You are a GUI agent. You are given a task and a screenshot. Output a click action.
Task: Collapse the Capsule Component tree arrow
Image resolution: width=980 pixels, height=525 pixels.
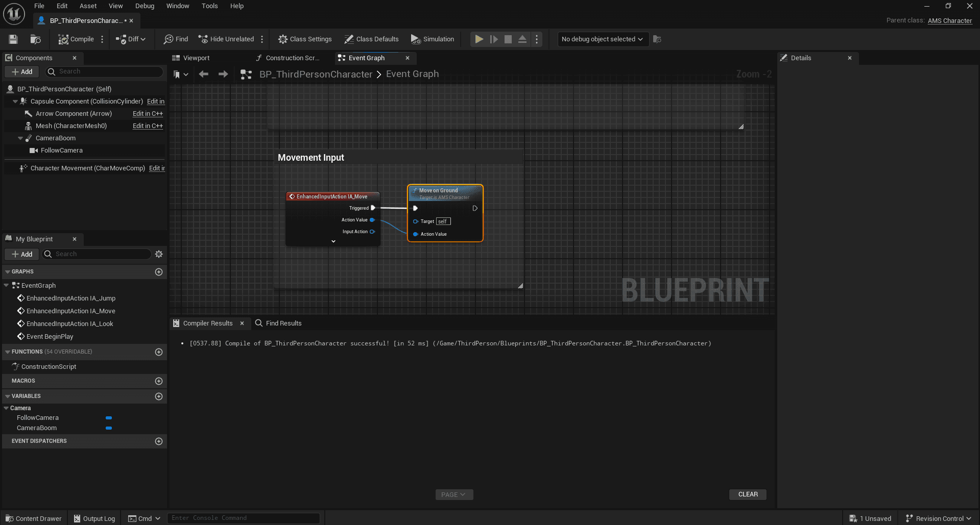[x=15, y=102]
